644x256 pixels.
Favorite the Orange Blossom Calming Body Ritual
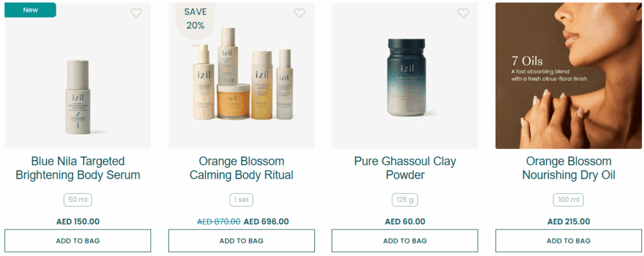tap(299, 13)
